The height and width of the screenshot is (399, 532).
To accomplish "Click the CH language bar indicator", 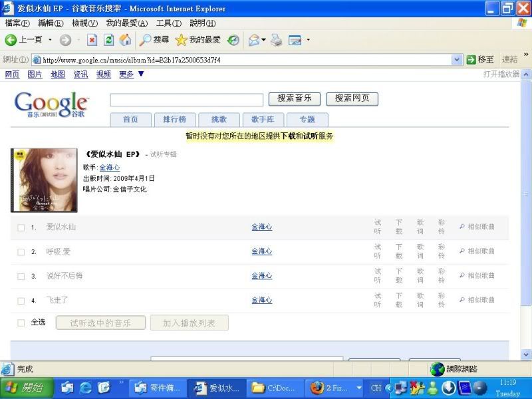I will [376, 388].
